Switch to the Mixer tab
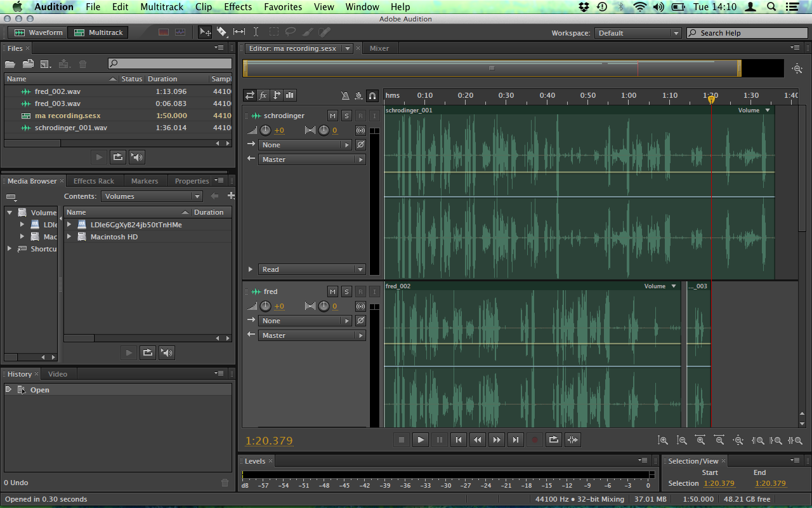812x508 pixels. [379, 48]
